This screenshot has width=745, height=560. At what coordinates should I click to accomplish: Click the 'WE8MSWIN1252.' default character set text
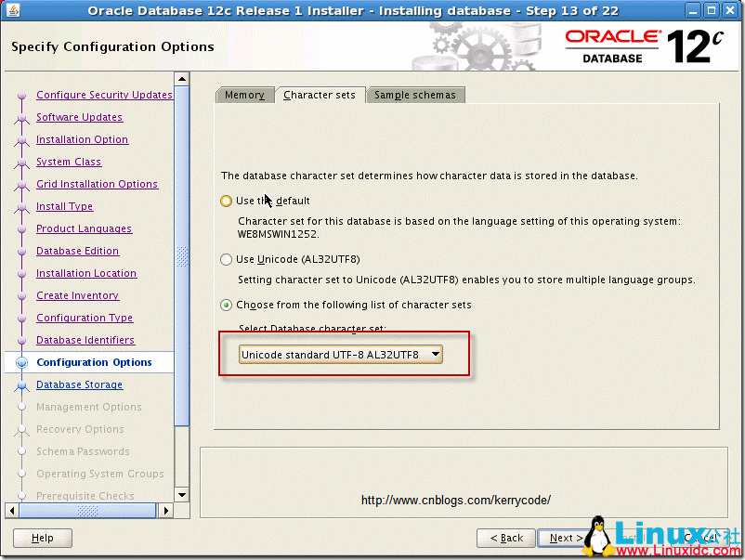click(279, 234)
